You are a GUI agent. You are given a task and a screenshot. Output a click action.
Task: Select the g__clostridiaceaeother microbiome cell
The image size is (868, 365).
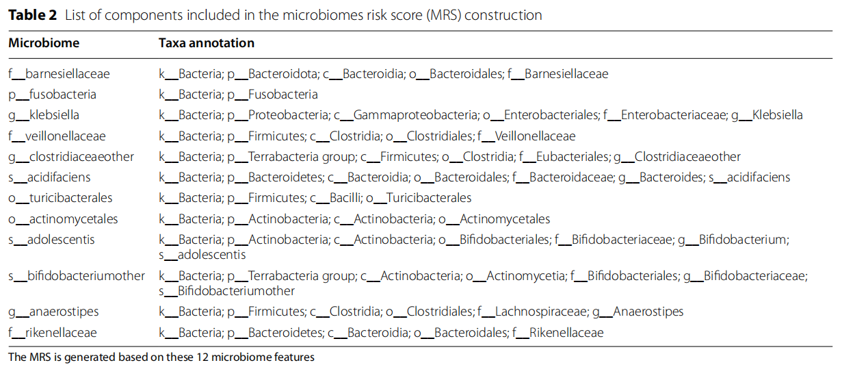pos(71,157)
